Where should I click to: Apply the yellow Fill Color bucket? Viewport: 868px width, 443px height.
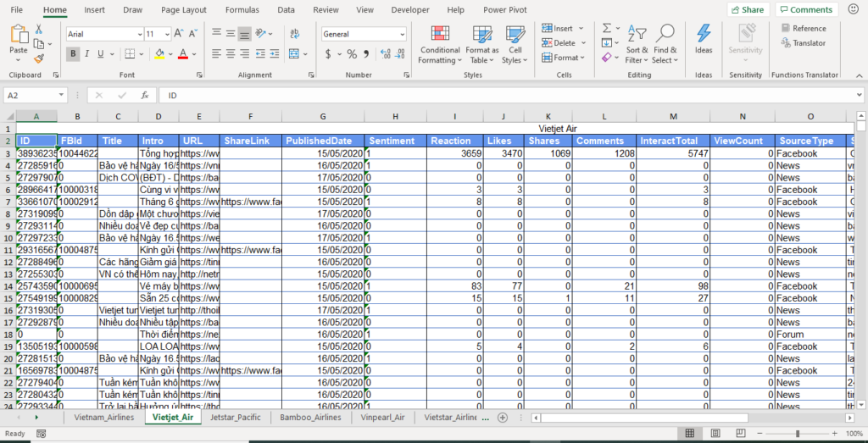point(159,53)
